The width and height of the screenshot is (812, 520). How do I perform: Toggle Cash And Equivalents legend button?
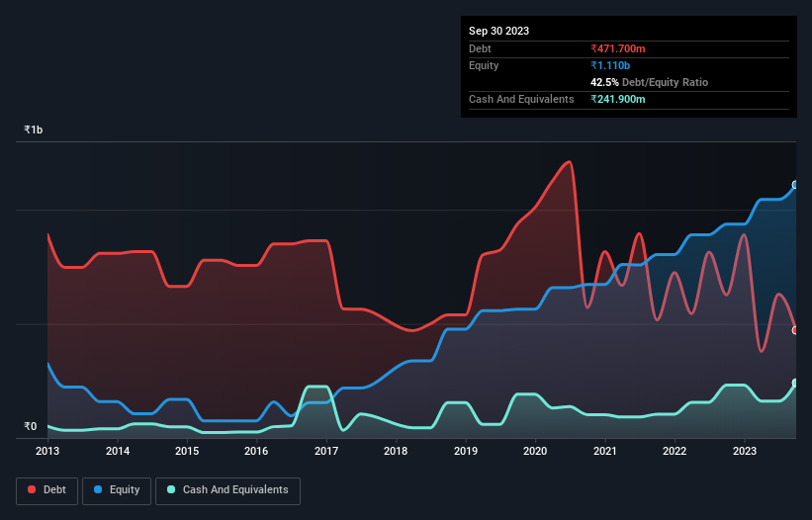pyautogui.click(x=227, y=490)
